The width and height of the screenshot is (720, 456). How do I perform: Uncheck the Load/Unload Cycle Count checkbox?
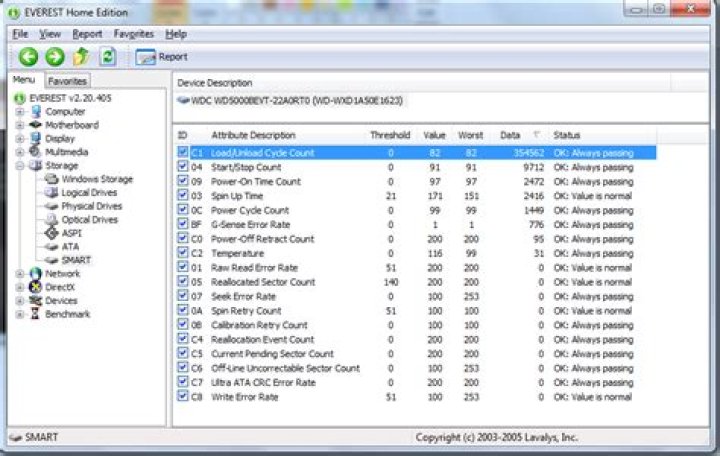coord(183,152)
